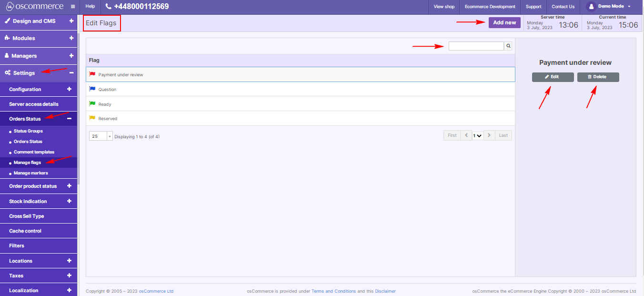Click the Managers person icon
Screen dimensions: 644x296
(x=7, y=56)
